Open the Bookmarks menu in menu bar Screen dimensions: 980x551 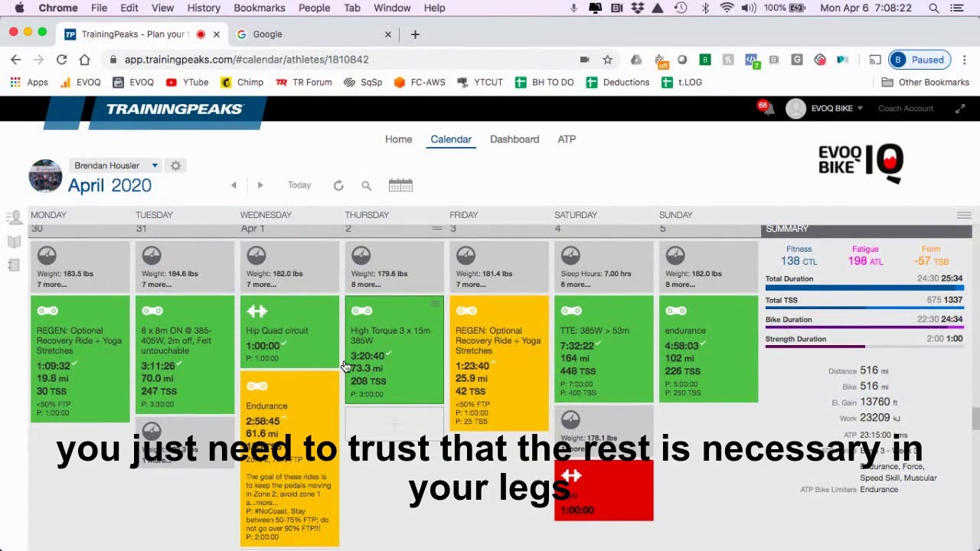click(260, 8)
